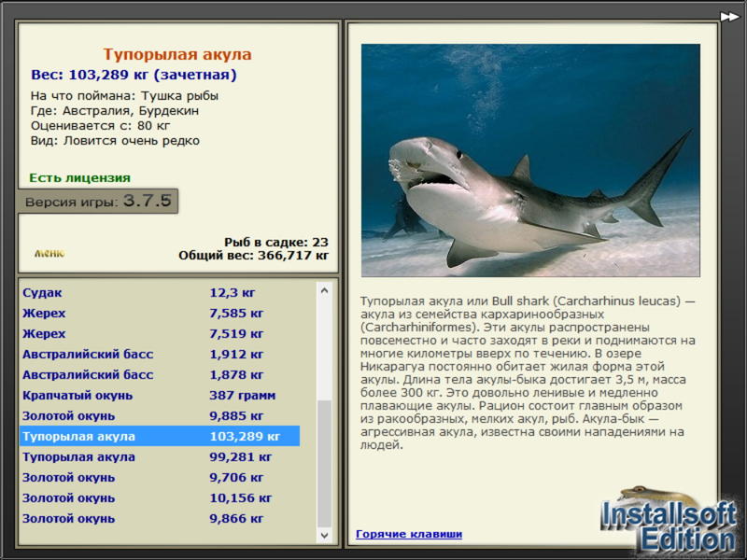Image resolution: width=747 pixels, height=560 pixels.
Task: Click the bull shark description paragraph
Action: [x=528, y=372]
